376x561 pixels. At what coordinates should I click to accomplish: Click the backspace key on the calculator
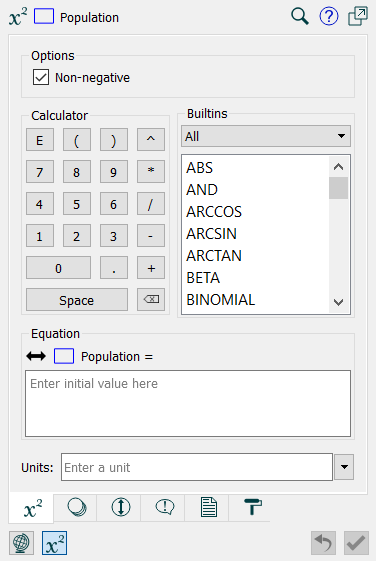coord(151,299)
